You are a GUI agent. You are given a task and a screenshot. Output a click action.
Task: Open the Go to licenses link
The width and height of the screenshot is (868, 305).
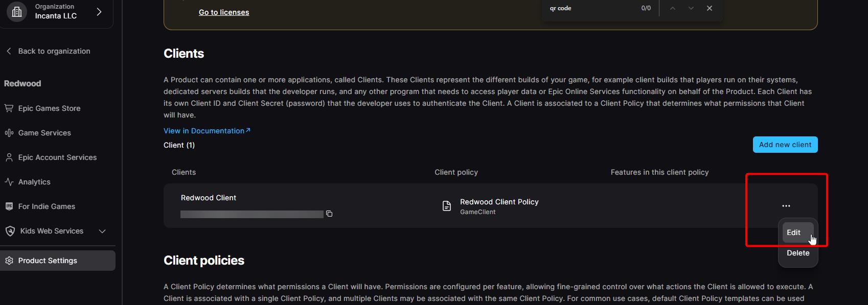coord(224,12)
